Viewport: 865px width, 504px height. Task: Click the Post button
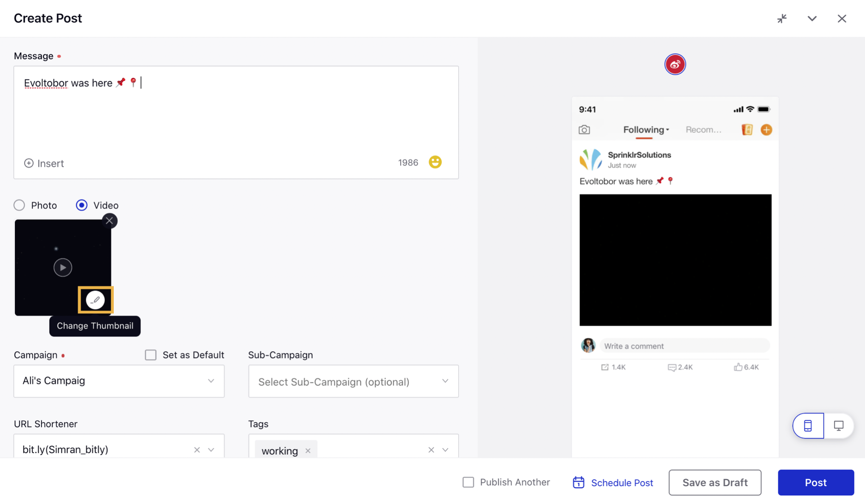tap(816, 481)
